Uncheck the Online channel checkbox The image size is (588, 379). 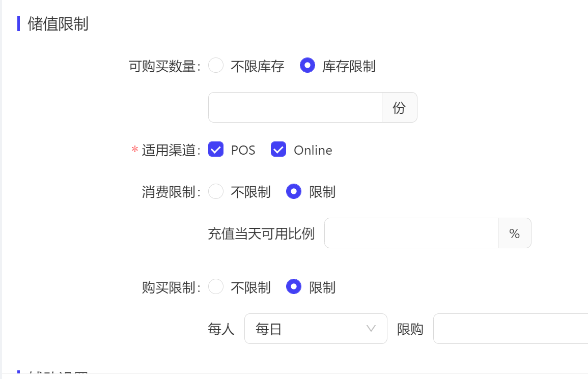pyautogui.click(x=278, y=150)
